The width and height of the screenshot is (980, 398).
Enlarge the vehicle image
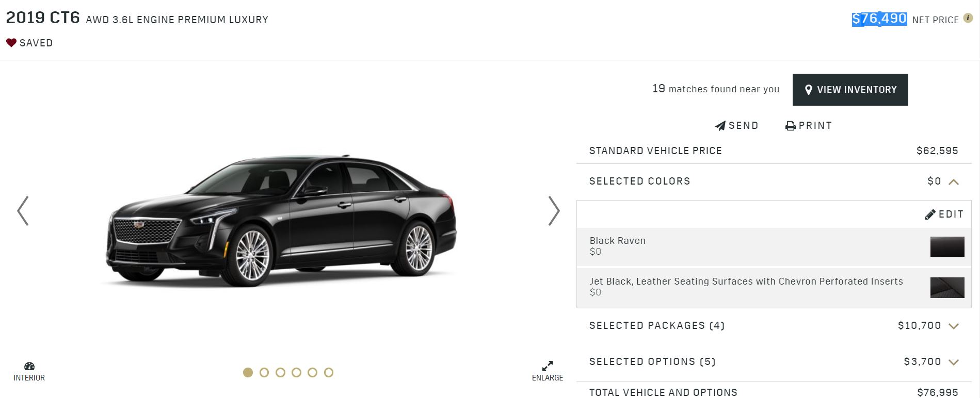[548, 371]
